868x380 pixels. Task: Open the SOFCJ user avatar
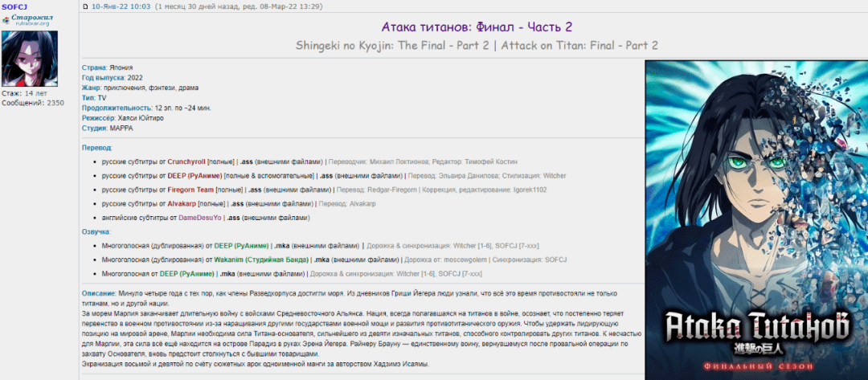point(30,59)
